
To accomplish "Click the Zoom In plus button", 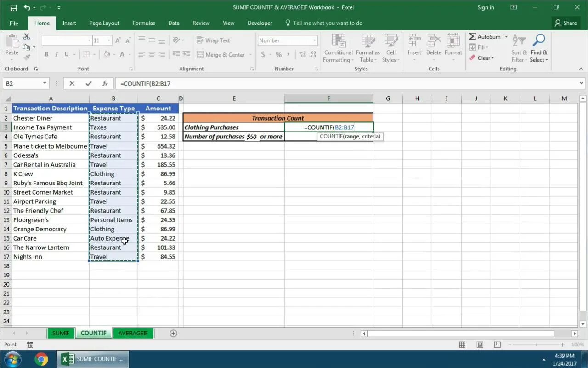I will click(562, 345).
